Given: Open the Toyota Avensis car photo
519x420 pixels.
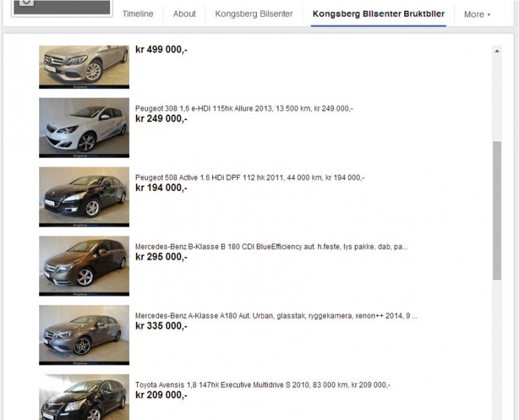Looking at the screenshot, I should (x=84, y=397).
